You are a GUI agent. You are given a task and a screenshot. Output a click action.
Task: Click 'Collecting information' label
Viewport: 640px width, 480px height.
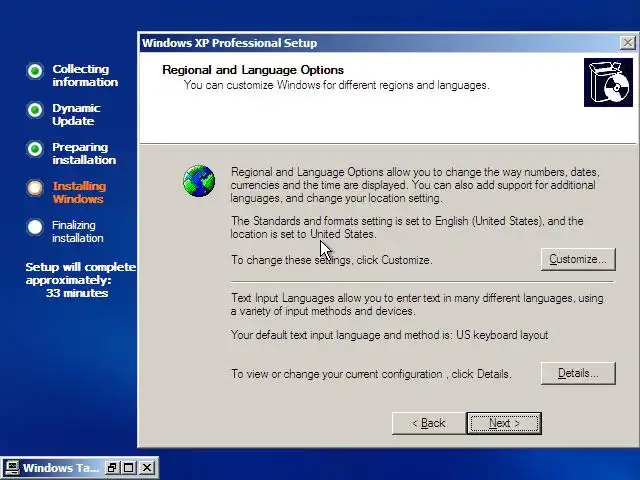(x=85, y=76)
